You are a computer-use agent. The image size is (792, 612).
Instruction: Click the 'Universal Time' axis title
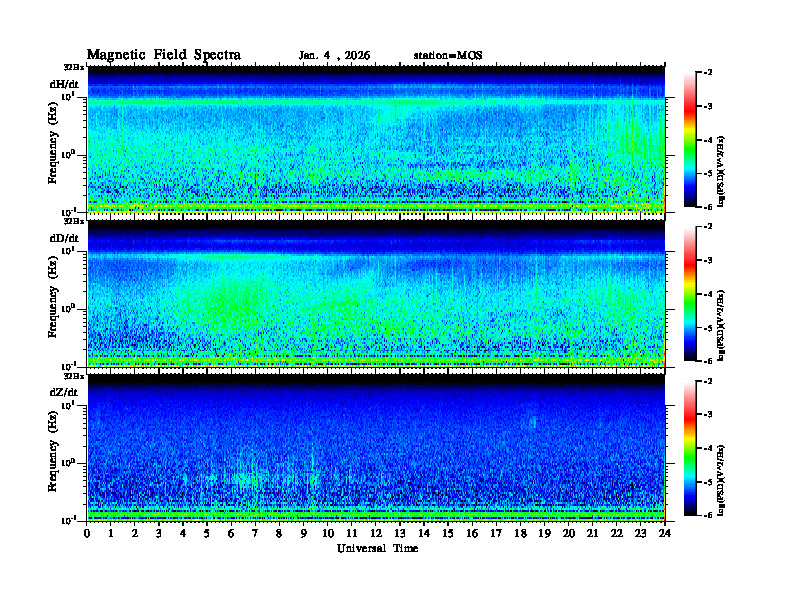(377, 548)
